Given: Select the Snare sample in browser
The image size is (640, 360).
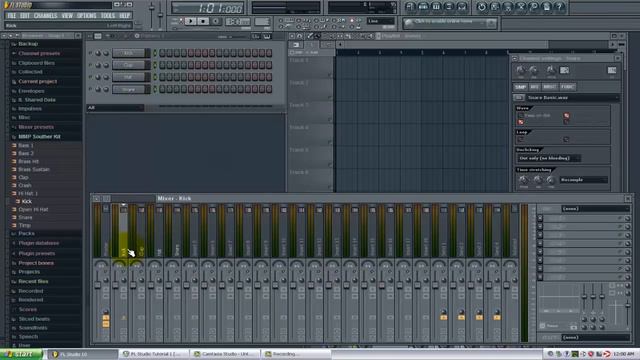Looking at the screenshot, I should click(25, 218).
